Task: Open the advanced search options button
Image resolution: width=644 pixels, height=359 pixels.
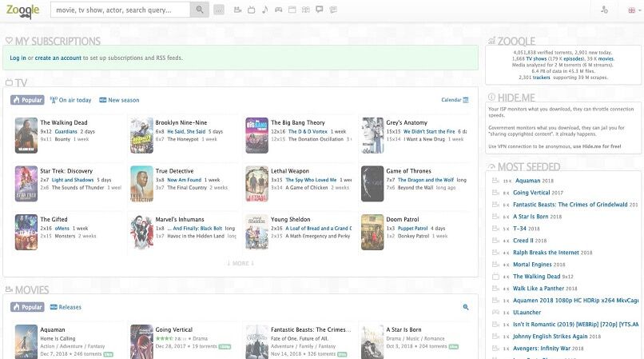Action: (219, 10)
